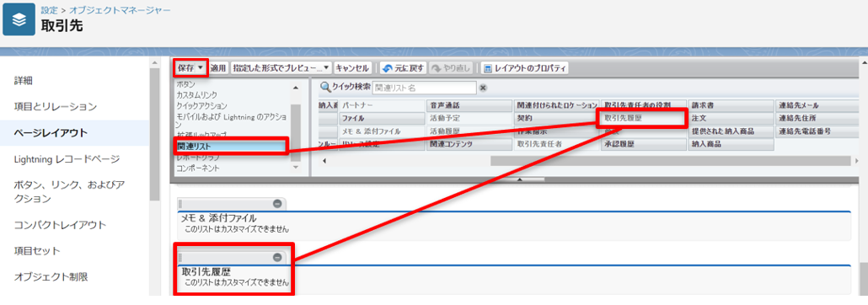This screenshot has width=868, height=305.
Task: Click the 取引先責任者の役割 palette item
Action: click(x=643, y=104)
